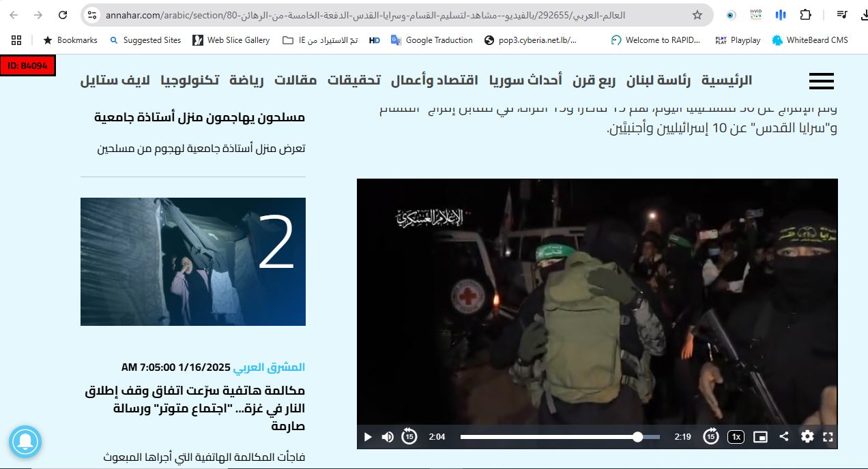Open the 1x playback speed menu
868x469 pixels.
(735, 437)
